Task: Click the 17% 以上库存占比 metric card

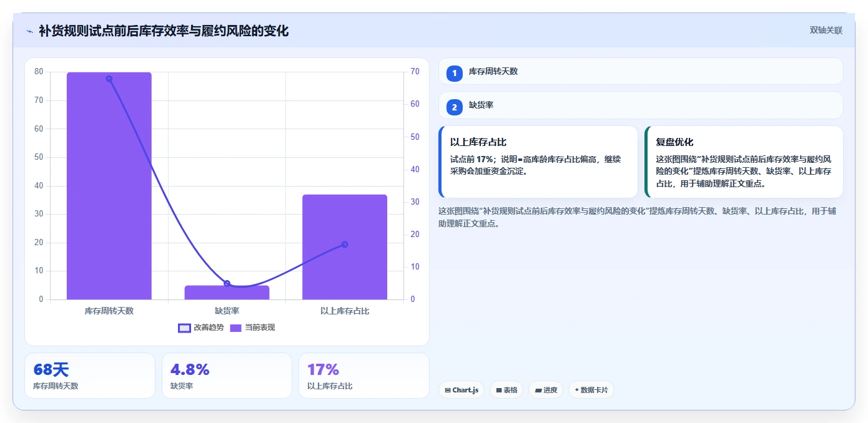Action: coord(364,376)
